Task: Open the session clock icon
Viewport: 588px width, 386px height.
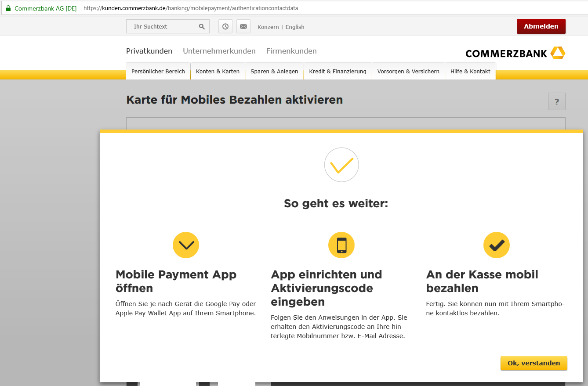Action: [x=225, y=27]
